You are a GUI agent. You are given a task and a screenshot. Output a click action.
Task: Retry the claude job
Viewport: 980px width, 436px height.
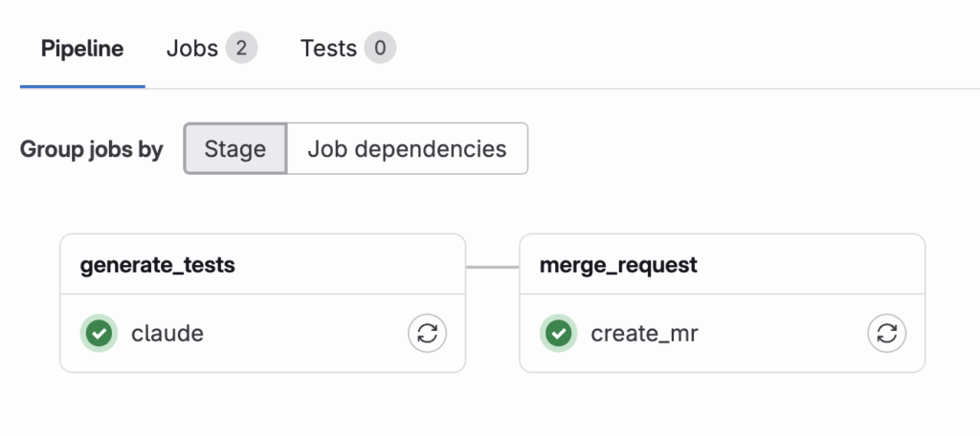click(x=427, y=333)
